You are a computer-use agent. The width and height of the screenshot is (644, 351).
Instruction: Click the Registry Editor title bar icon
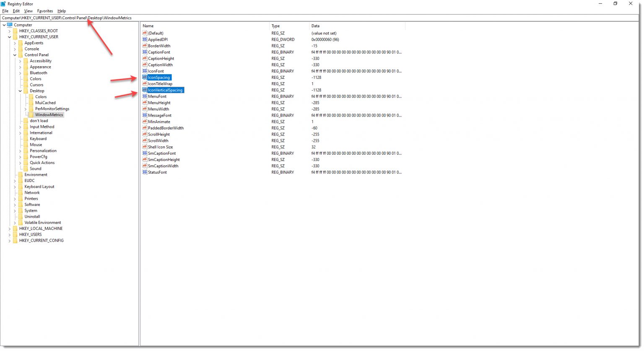click(3, 4)
